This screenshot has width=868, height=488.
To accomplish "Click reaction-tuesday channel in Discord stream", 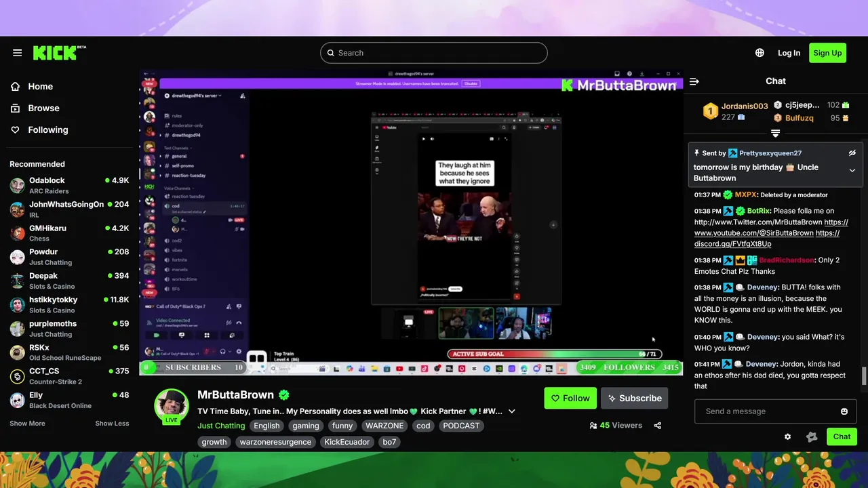I will click(x=189, y=176).
